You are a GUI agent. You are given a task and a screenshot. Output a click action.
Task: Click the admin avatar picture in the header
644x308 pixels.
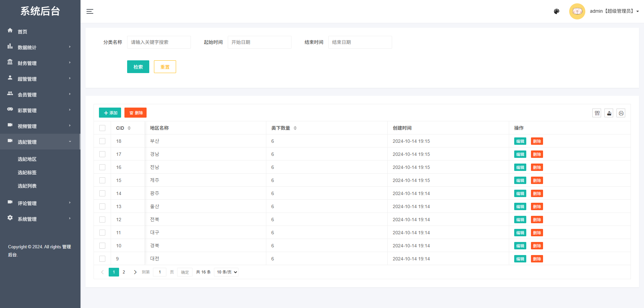pos(577,11)
